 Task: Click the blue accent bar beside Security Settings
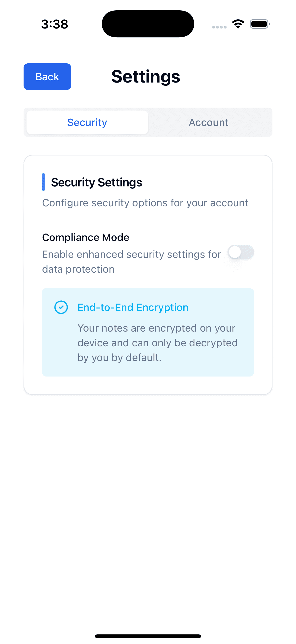[x=44, y=182]
